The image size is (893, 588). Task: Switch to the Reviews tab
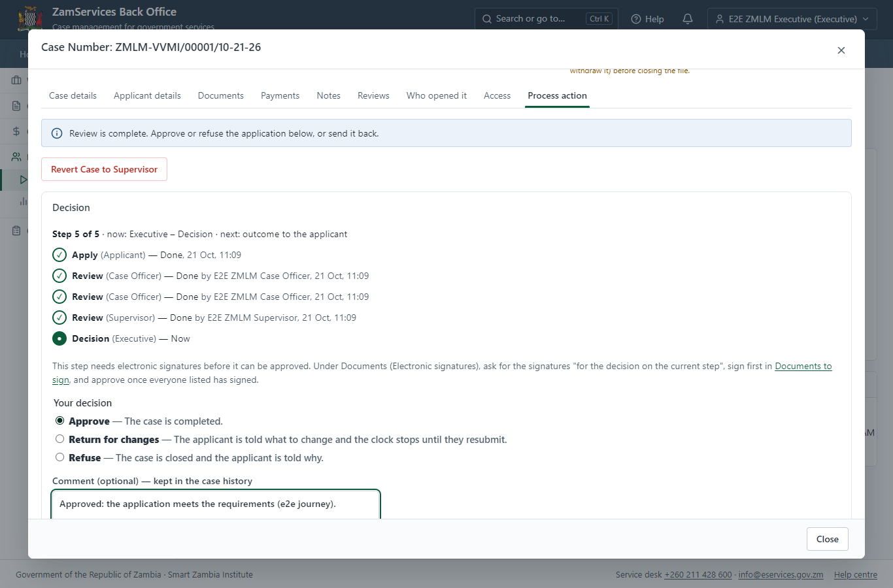pyautogui.click(x=373, y=95)
